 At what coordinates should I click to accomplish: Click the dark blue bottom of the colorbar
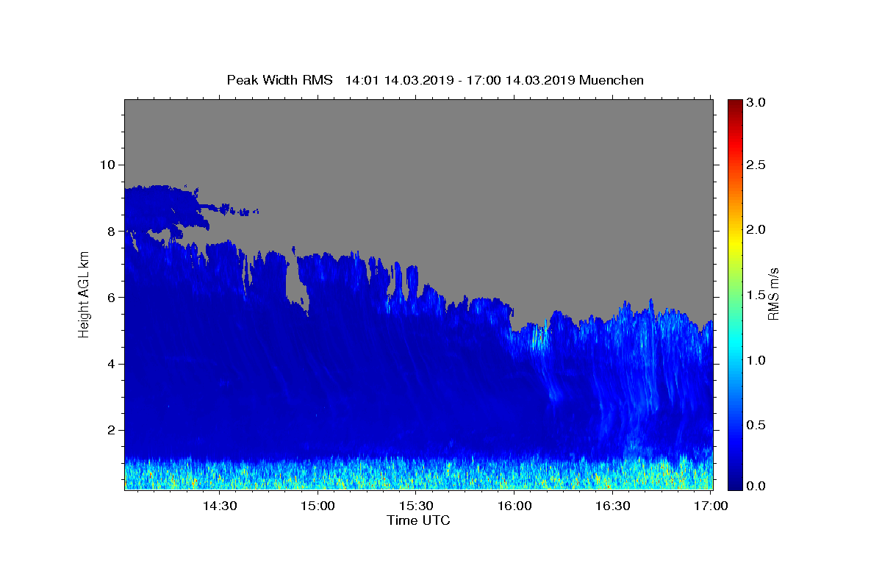(735, 482)
